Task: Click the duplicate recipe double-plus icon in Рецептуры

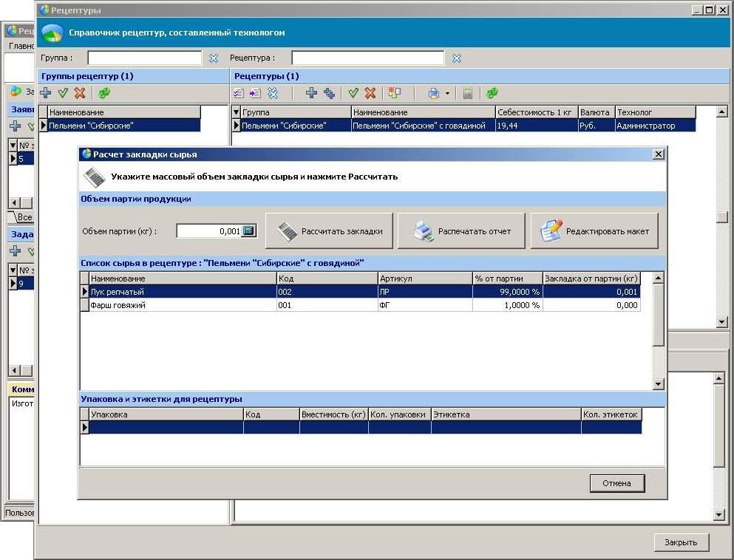Action: (329, 93)
